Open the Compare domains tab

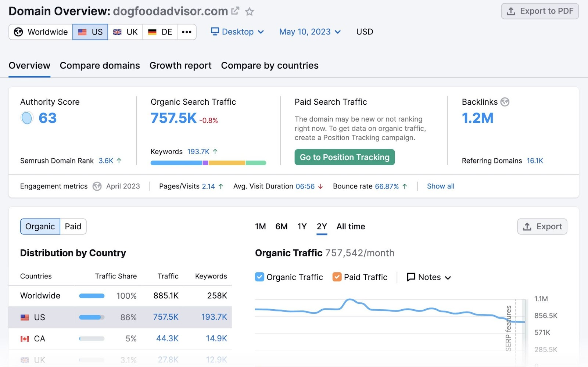100,65
